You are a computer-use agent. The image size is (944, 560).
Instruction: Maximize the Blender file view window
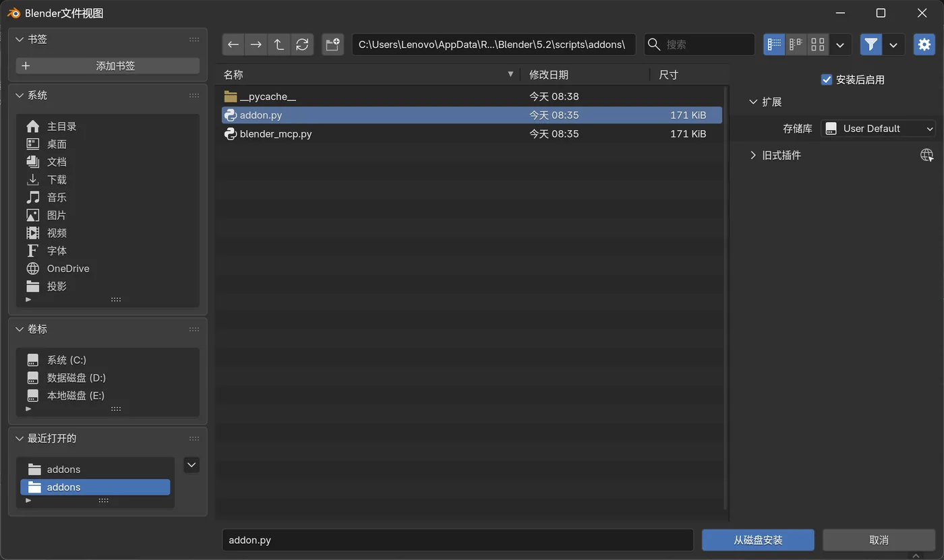point(881,13)
